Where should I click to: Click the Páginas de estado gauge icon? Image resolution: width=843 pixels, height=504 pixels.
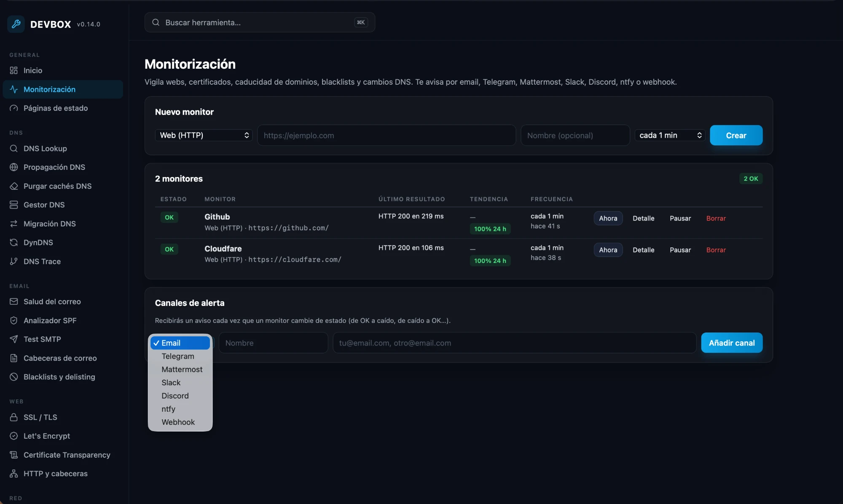pos(14,108)
